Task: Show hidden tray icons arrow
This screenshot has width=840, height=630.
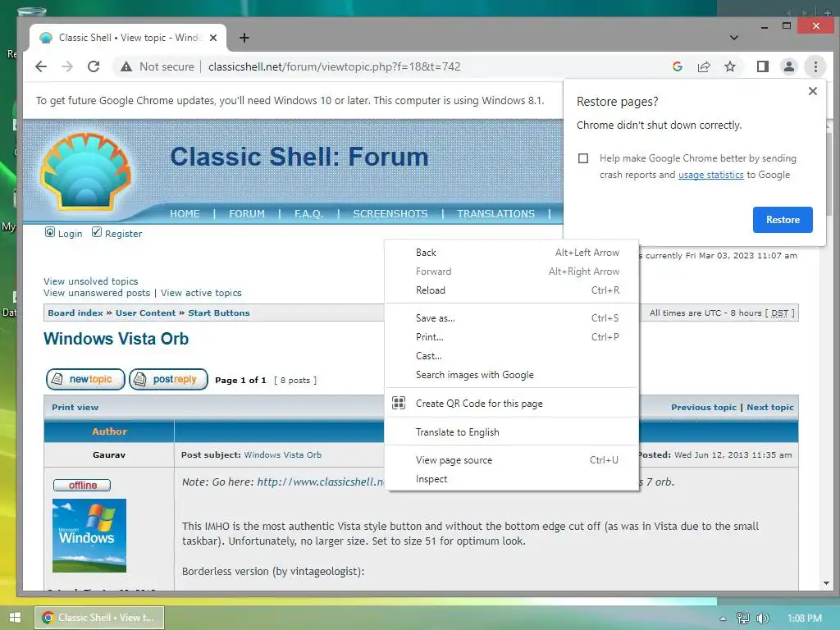Action: pyautogui.click(x=723, y=619)
